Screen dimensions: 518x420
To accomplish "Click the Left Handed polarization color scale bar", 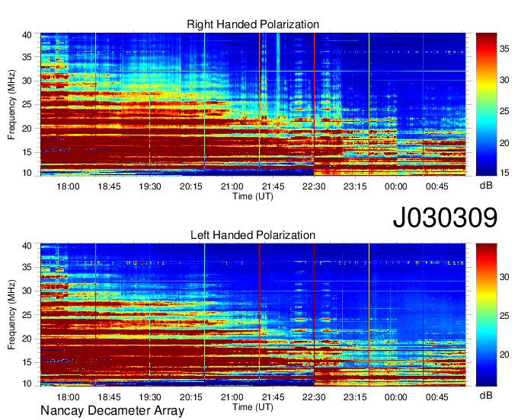I will [486, 315].
